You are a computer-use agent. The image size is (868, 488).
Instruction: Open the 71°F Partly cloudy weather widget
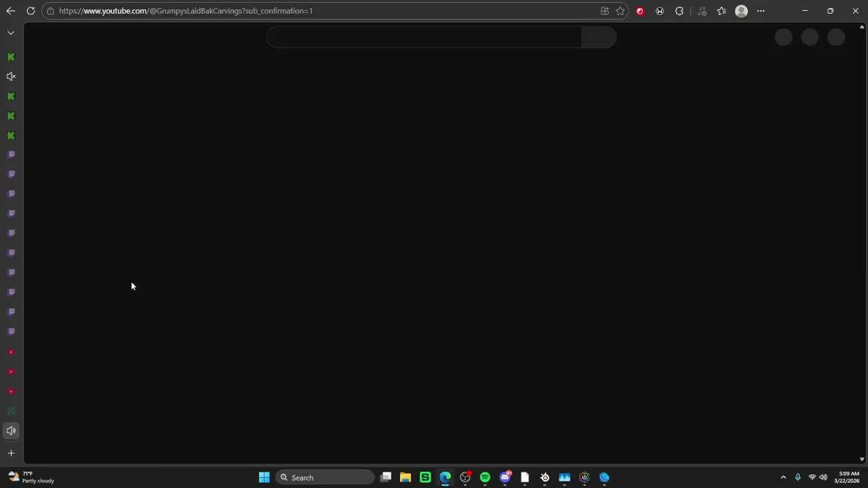31,477
